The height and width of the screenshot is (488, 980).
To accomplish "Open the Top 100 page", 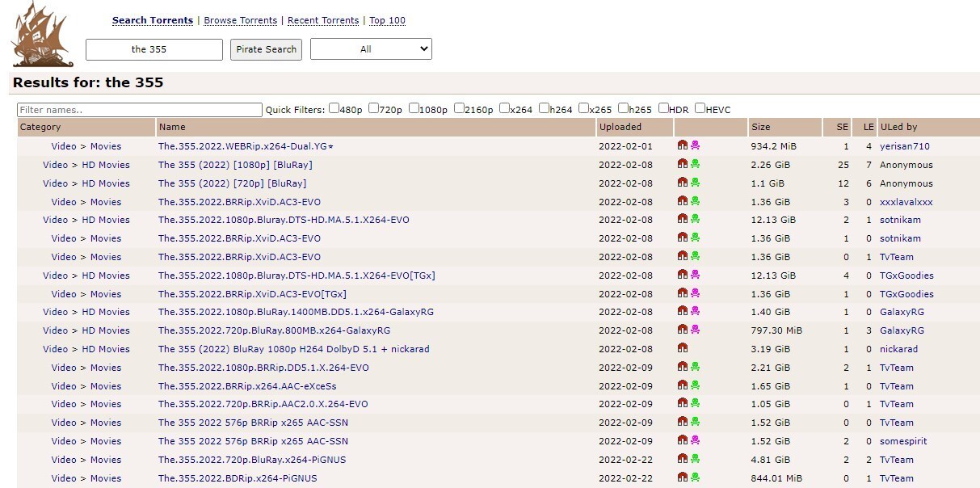I will tap(388, 20).
